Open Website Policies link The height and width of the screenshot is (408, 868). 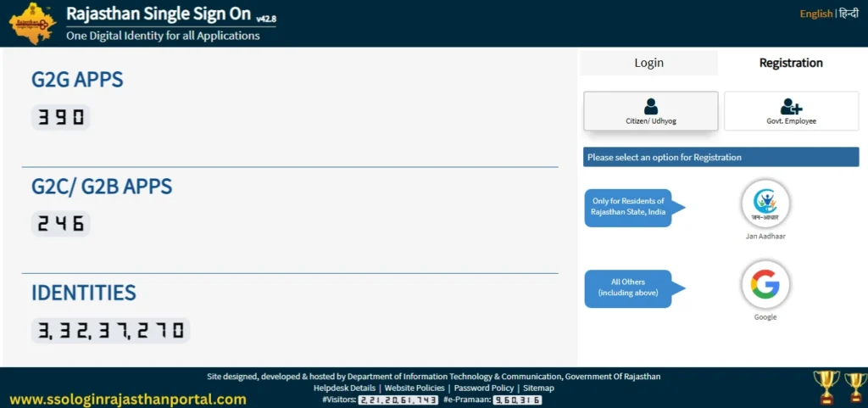point(415,388)
